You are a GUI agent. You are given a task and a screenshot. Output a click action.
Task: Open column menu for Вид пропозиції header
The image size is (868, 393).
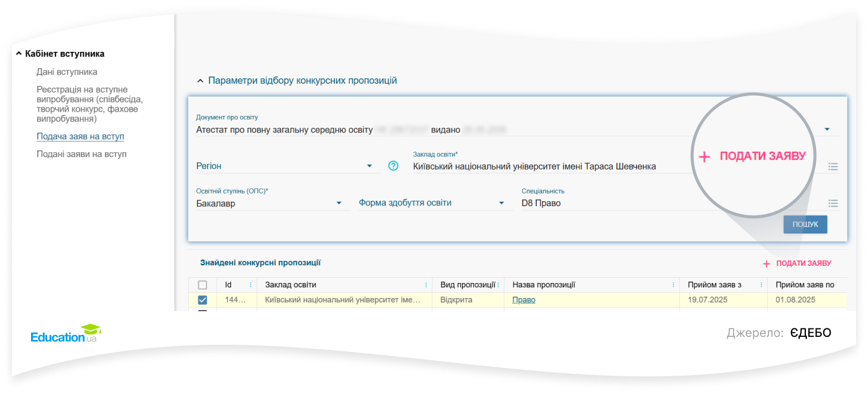click(x=498, y=285)
